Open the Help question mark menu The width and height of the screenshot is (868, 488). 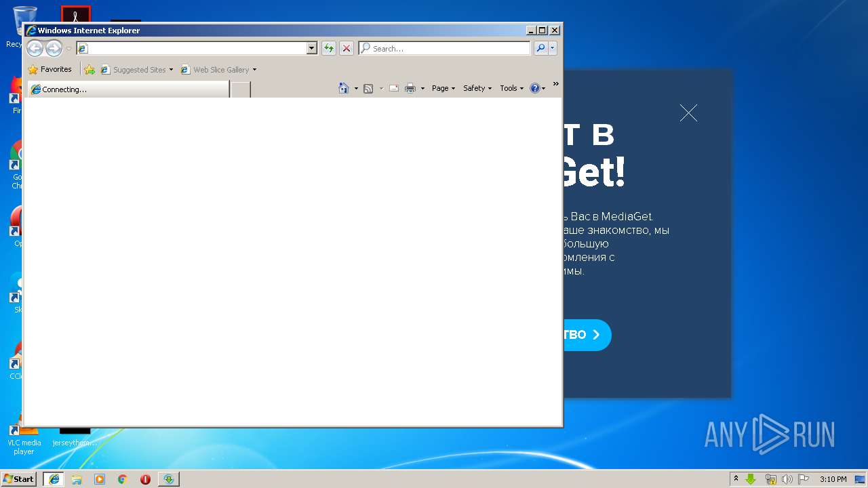tap(538, 88)
